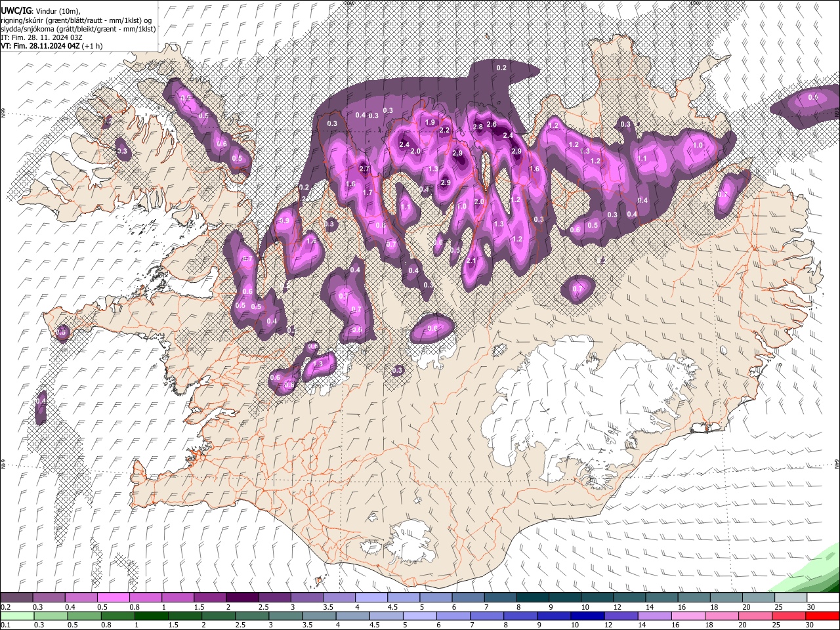840x630 pixels.
Task: Pick the light green 0.3 swatch, lower legend row
Action: click(x=51, y=616)
